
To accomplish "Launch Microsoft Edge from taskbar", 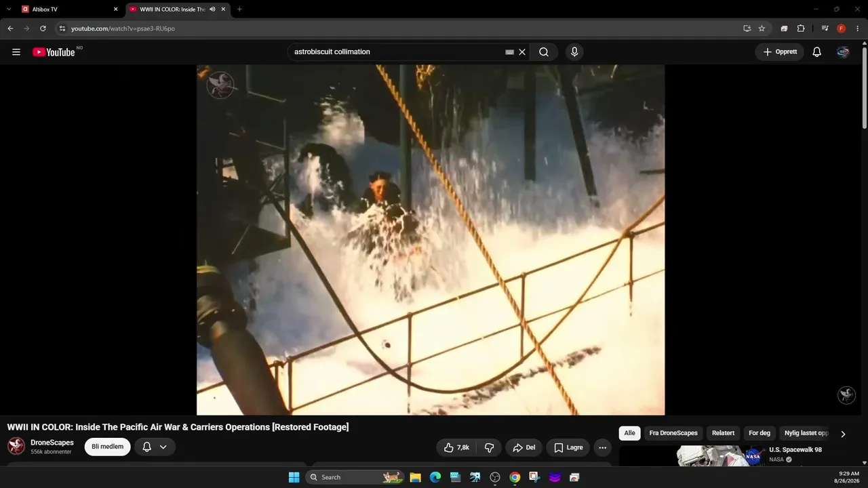I will pos(435,477).
